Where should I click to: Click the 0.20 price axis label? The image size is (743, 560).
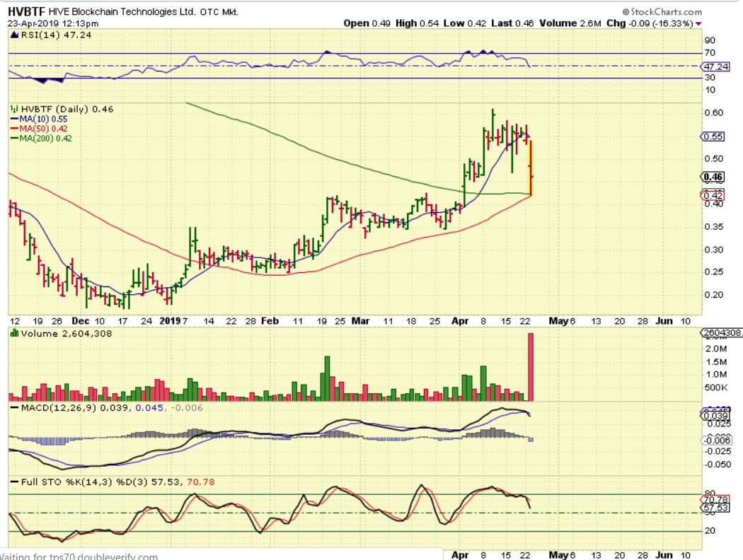(713, 295)
